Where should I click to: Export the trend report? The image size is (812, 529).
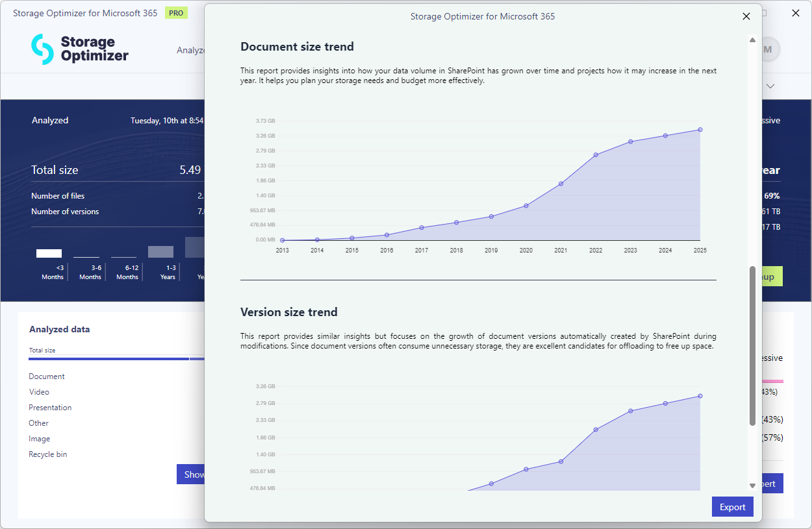tap(732, 507)
